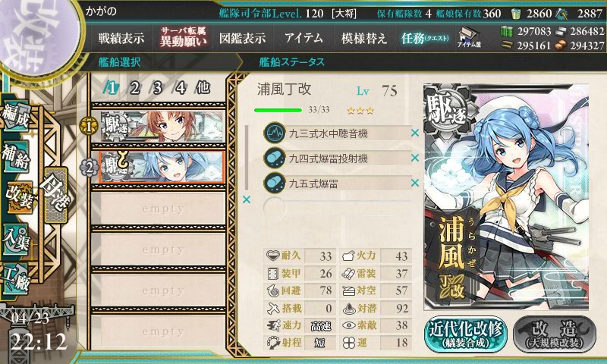Select the first fleet ship slot banner
This screenshot has width=607, height=364.
(x=162, y=127)
